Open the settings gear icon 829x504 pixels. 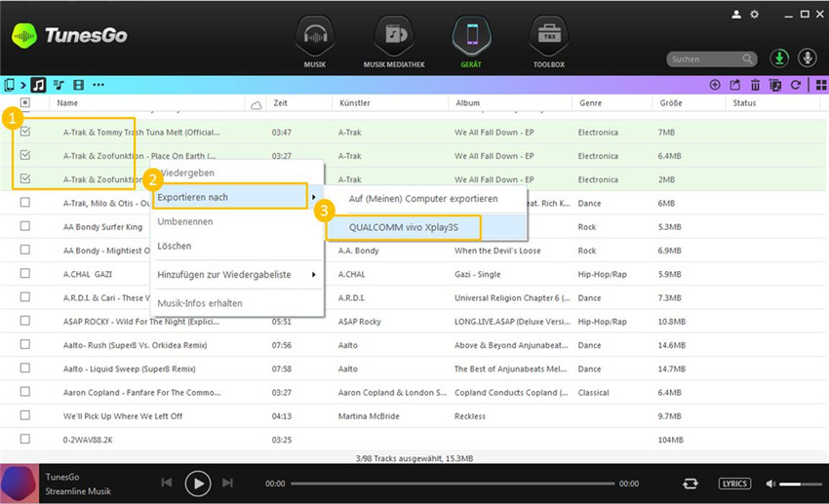tap(755, 15)
